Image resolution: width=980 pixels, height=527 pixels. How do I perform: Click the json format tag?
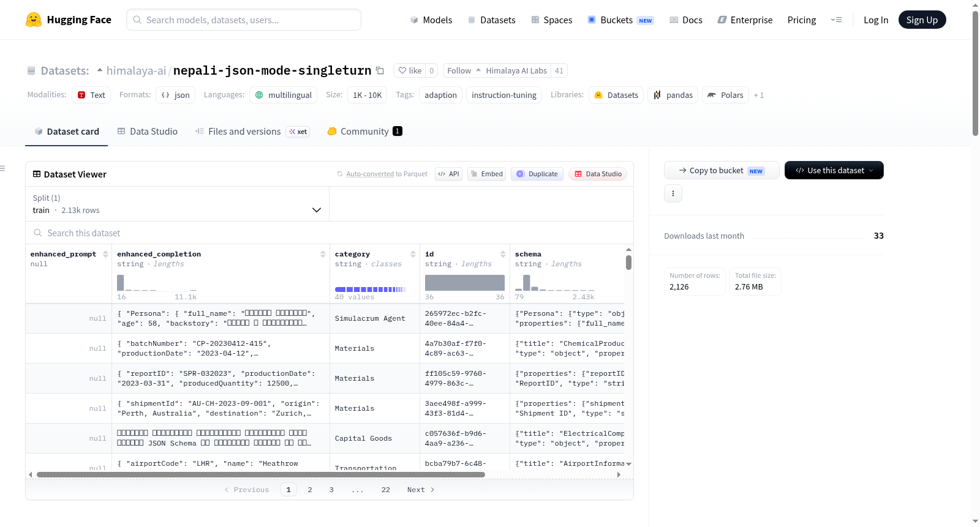click(x=175, y=95)
